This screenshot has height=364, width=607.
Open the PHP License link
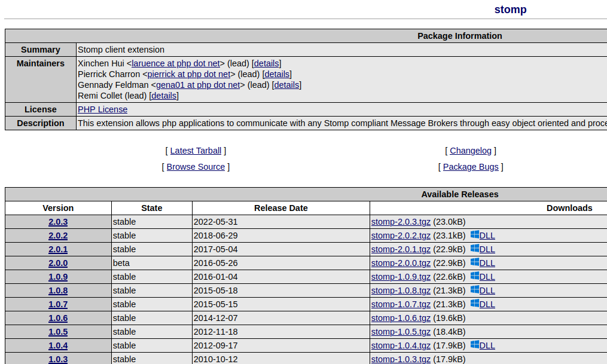(x=103, y=109)
